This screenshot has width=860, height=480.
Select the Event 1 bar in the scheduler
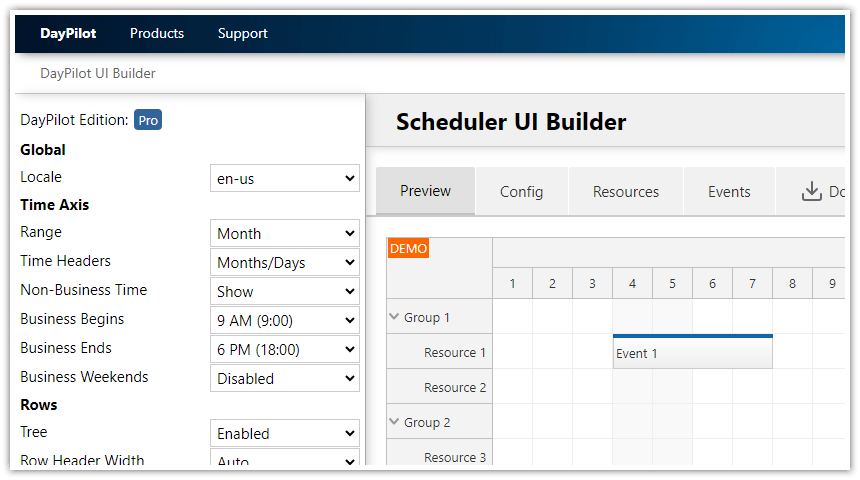pos(693,352)
